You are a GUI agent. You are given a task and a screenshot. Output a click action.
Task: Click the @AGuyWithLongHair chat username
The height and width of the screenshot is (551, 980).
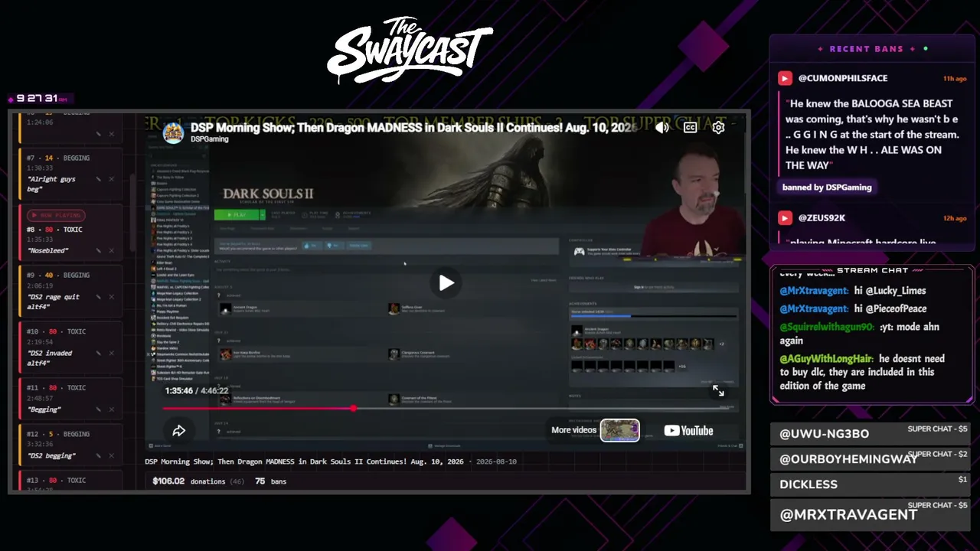pos(826,358)
